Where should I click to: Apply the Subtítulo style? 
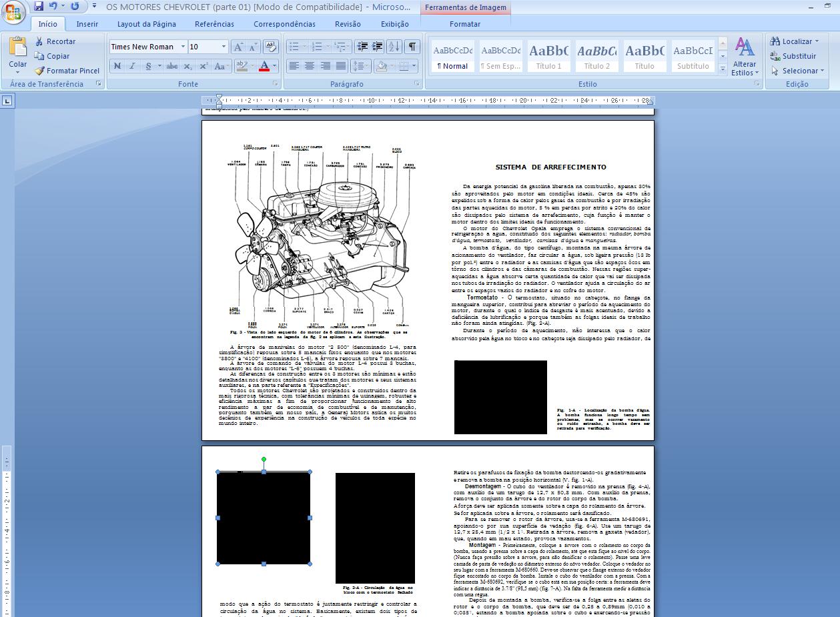693,57
